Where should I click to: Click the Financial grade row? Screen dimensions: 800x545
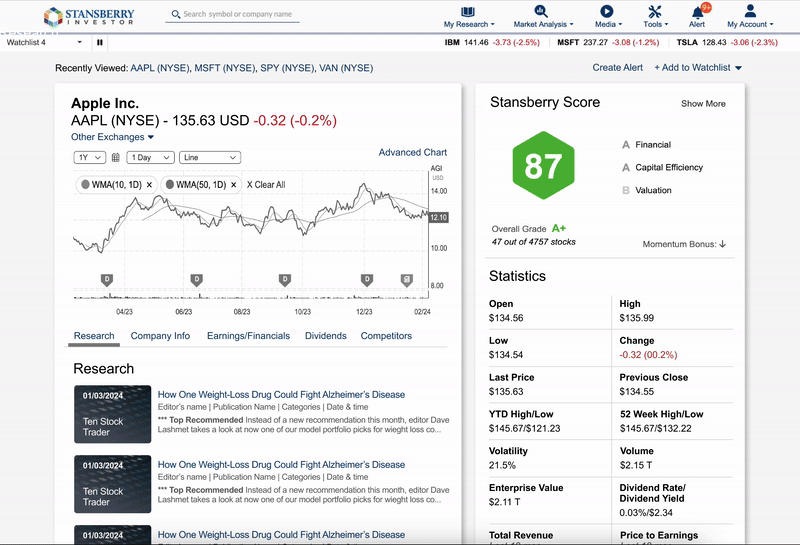[x=646, y=145]
